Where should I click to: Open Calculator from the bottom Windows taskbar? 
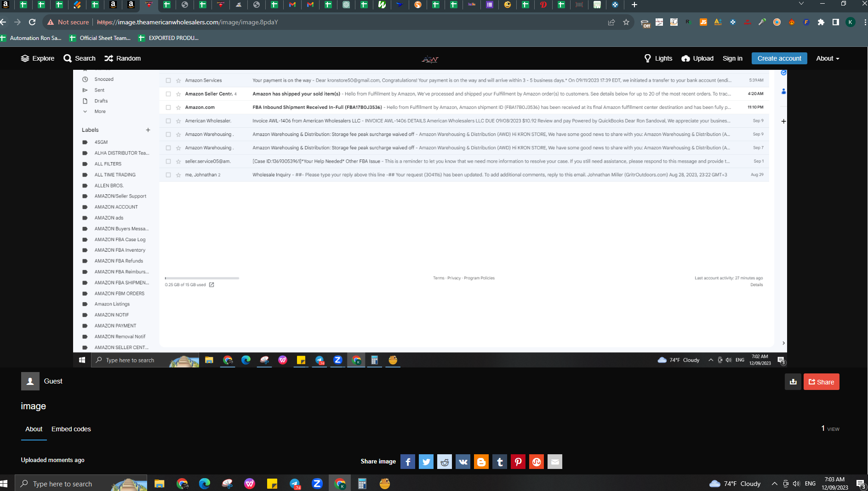pyautogui.click(x=362, y=484)
